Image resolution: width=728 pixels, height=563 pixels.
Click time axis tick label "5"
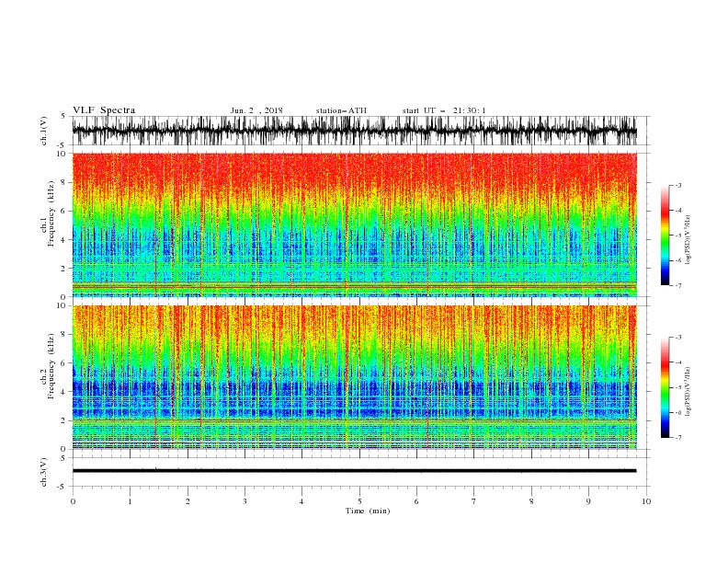[x=359, y=501]
